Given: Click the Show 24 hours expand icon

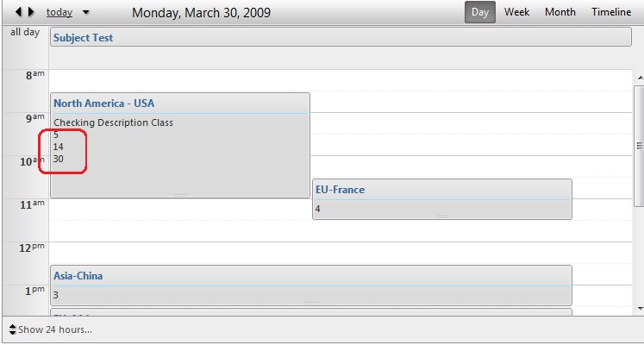Looking at the screenshot, I should [12, 329].
